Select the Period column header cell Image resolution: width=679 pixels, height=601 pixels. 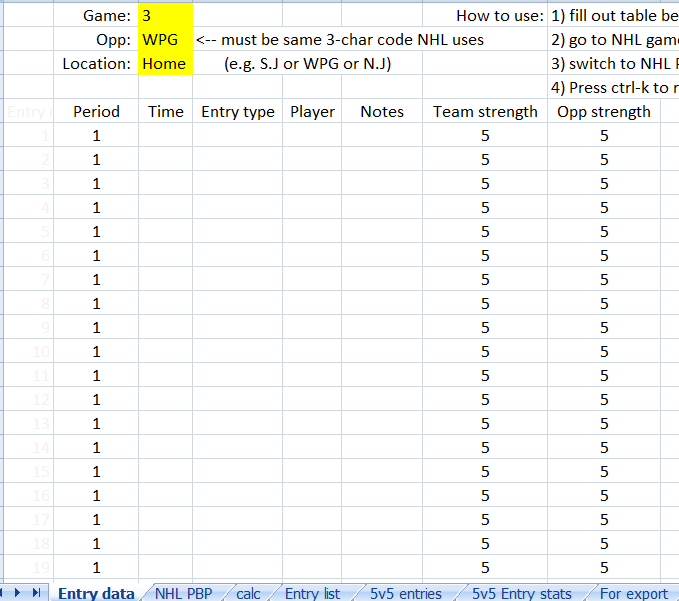(96, 111)
